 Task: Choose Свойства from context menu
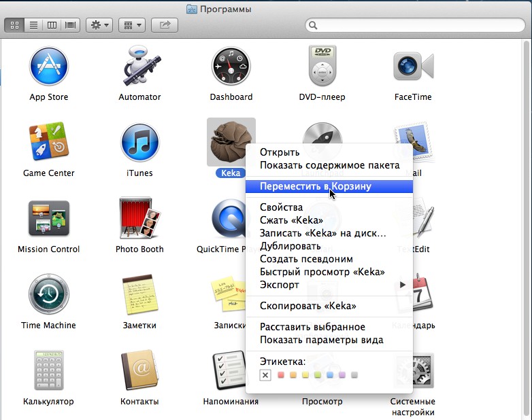click(329, 207)
